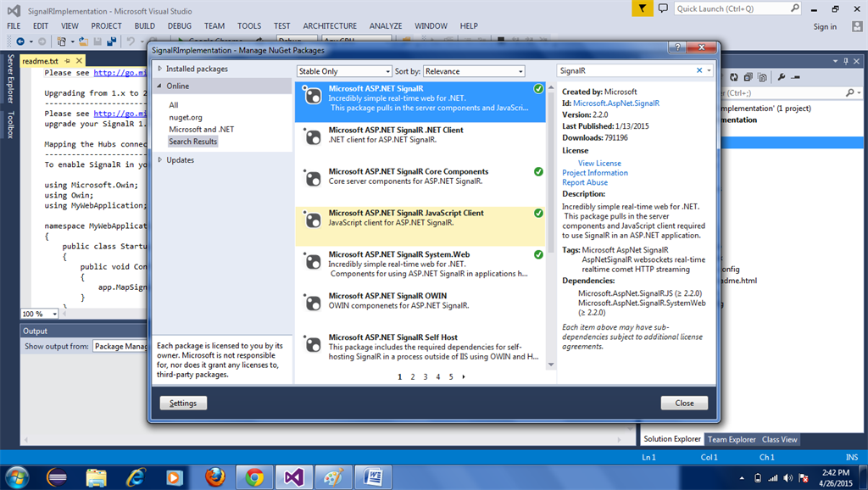Click the Windows Start button
Image resolution: width=868 pixels, height=490 pixels.
point(15,477)
